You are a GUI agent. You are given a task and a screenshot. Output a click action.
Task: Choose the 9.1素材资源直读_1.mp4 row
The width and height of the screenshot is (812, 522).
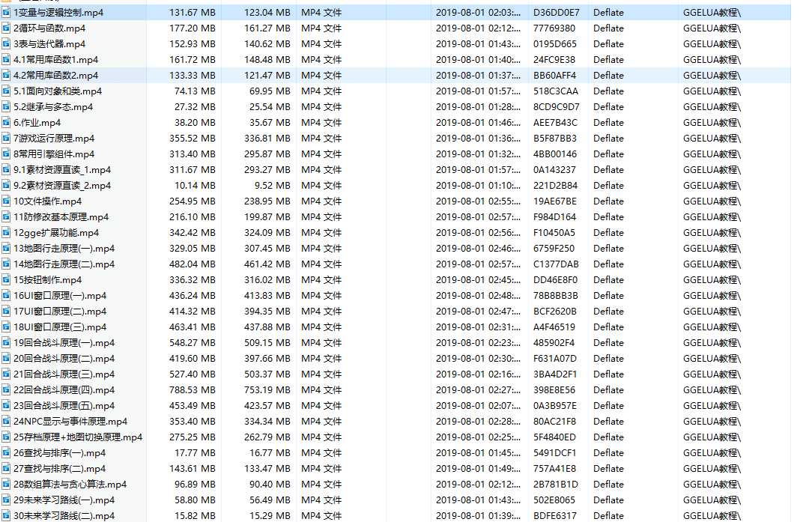tap(62, 169)
